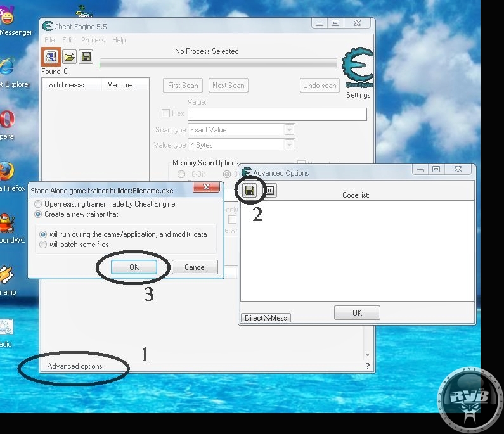Click the First Scan button
Image resolution: width=504 pixels, height=434 pixels.
(183, 86)
